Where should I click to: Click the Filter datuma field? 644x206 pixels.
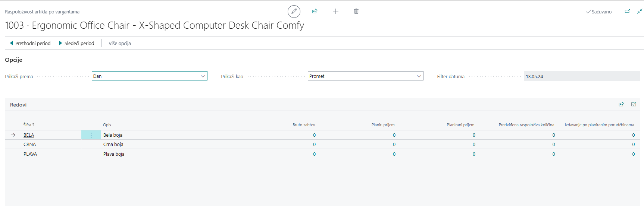581,76
